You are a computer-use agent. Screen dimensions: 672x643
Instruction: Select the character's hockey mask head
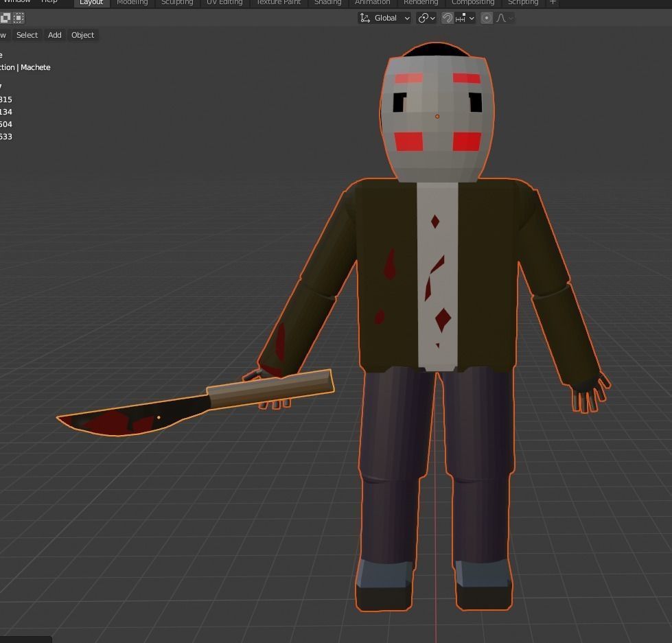tap(437, 113)
